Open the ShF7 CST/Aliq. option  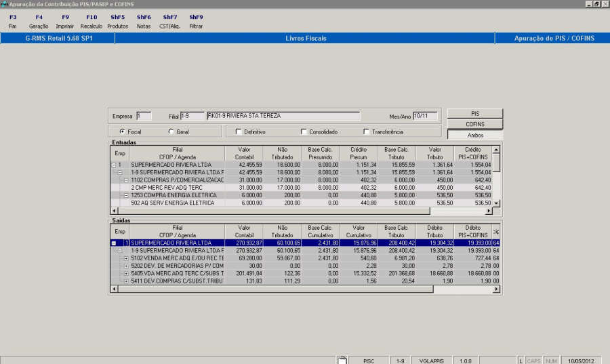169,21
